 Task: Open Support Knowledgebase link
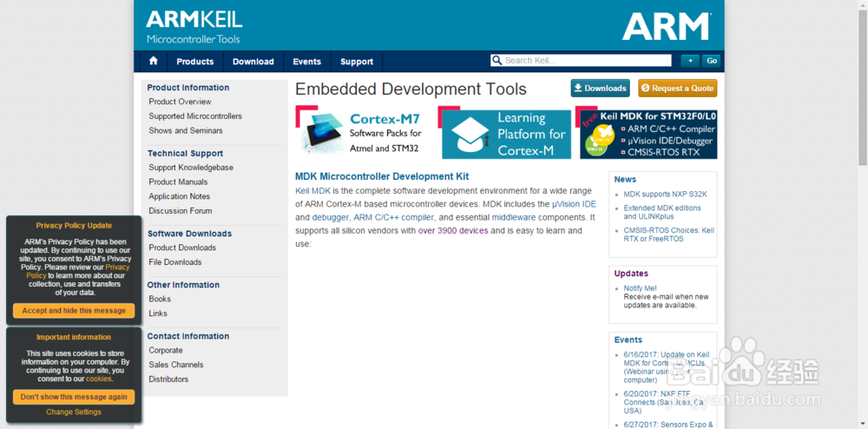coord(191,168)
